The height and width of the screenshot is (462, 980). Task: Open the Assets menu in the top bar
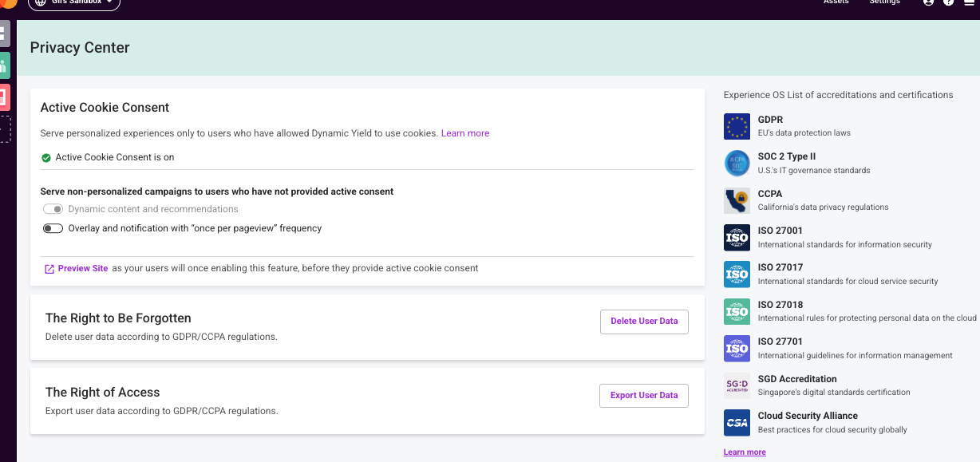pyautogui.click(x=836, y=2)
